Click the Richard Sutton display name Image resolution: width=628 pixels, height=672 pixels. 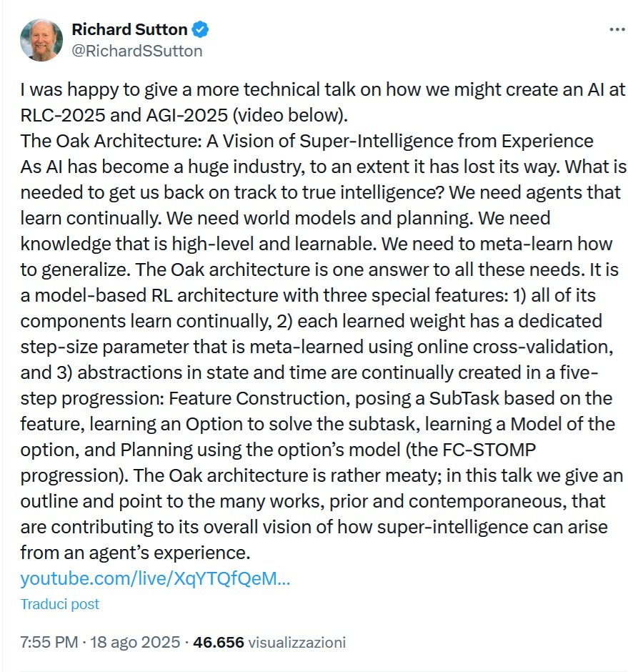[x=129, y=30]
